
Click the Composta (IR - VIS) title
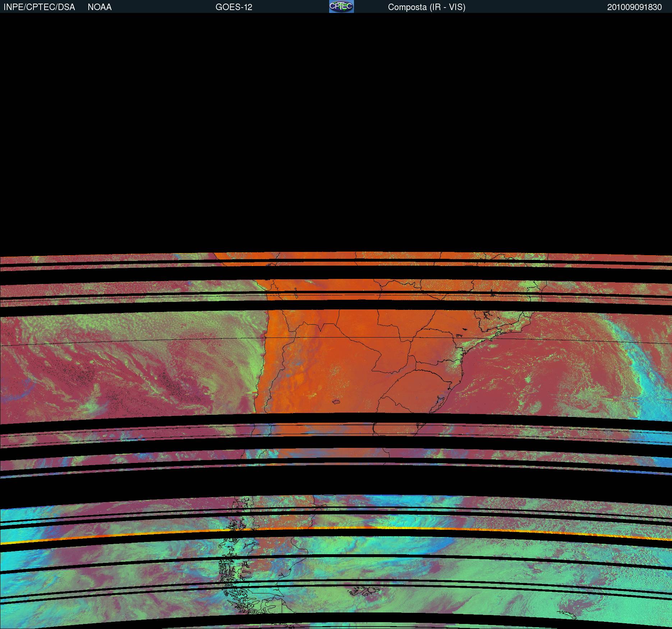427,7
